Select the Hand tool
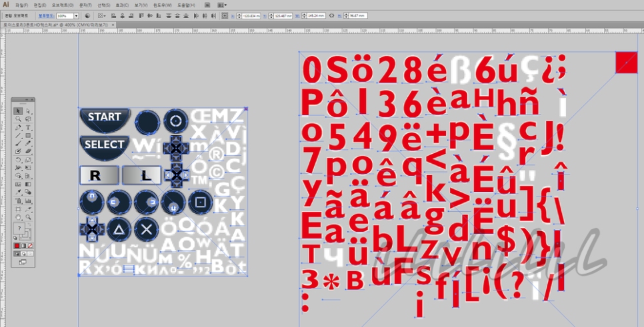 17,216
